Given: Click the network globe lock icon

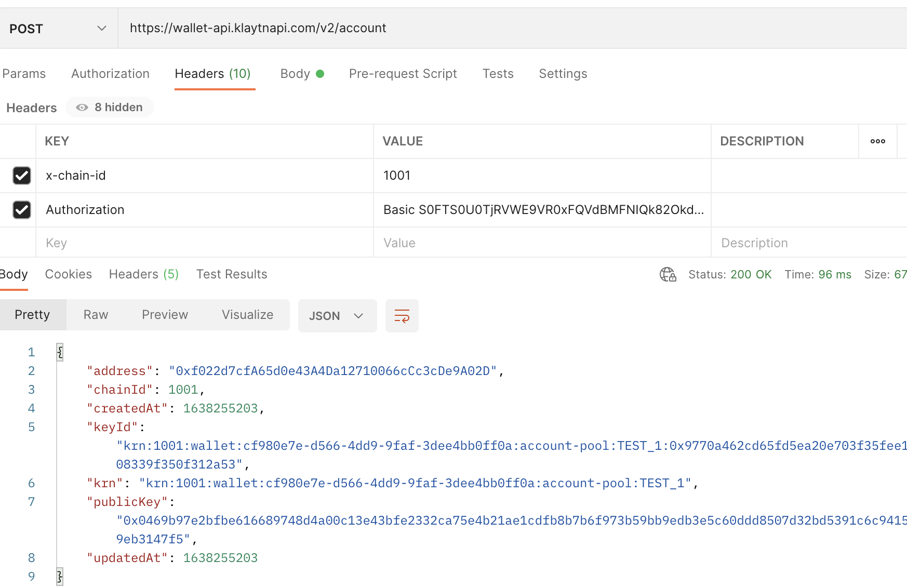Looking at the screenshot, I should pyautogui.click(x=668, y=274).
